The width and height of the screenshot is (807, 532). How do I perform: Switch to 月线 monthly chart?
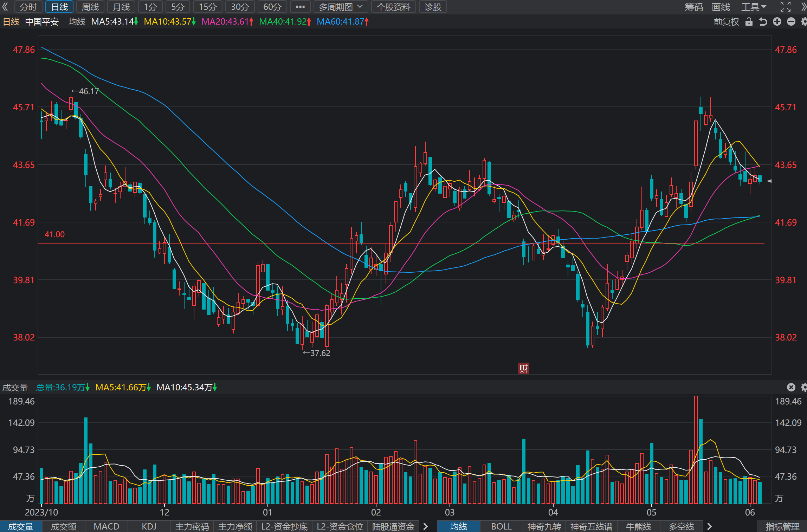[x=121, y=7]
